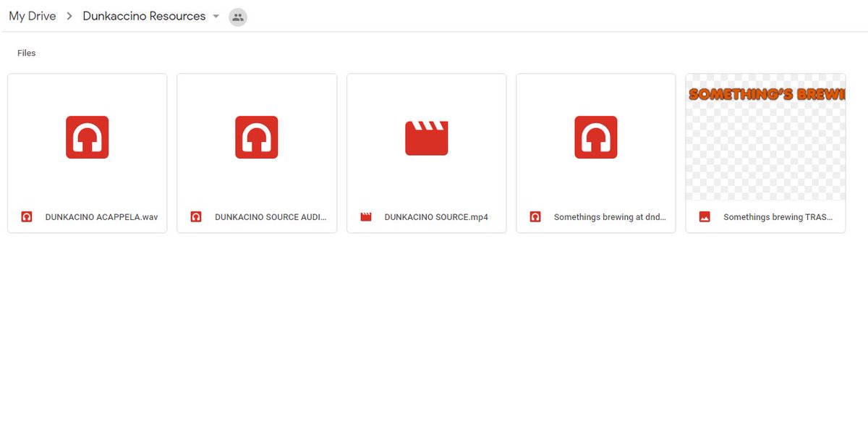Screen dimensions: 868x430
Task: Select Somethings brewing TRAS... file name
Action: [x=778, y=217]
